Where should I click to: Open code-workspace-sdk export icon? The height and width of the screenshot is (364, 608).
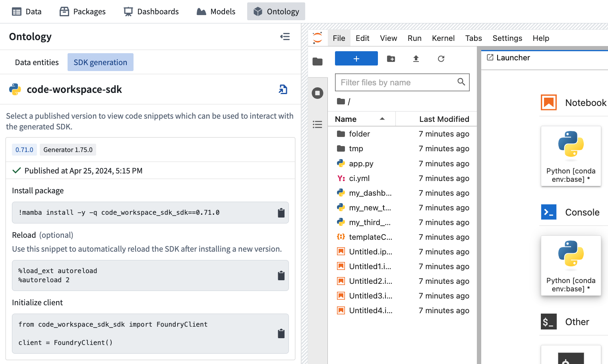pos(283,89)
